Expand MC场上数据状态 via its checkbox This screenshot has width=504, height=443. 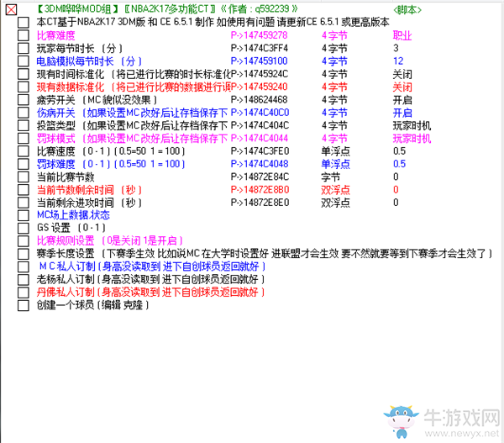pos(24,215)
